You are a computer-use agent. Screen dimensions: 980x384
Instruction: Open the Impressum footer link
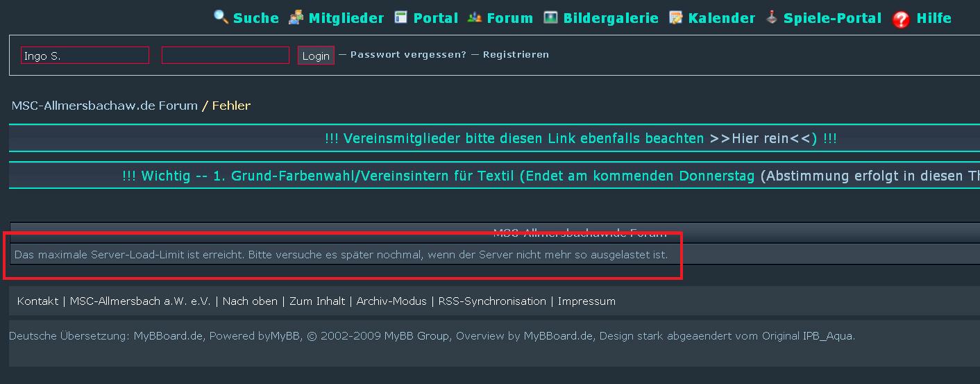point(586,301)
